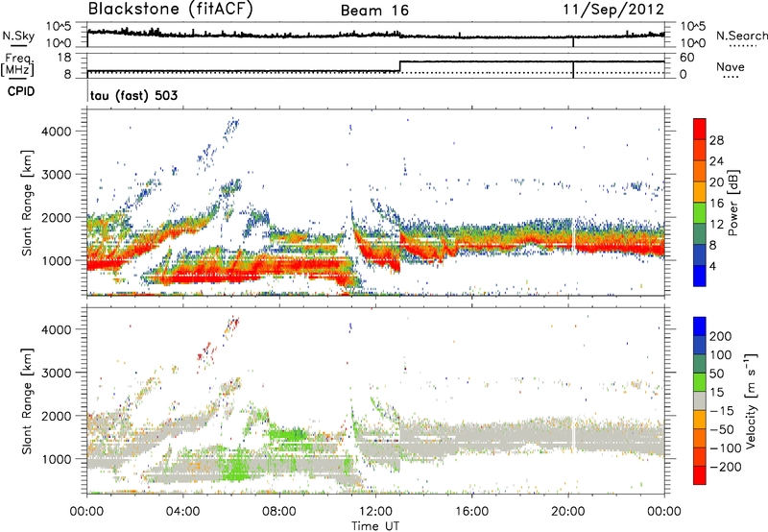768x532 pixels.
Task: Click the 'Slant Range [km]' label of power panel
Action: pyautogui.click(x=27, y=203)
